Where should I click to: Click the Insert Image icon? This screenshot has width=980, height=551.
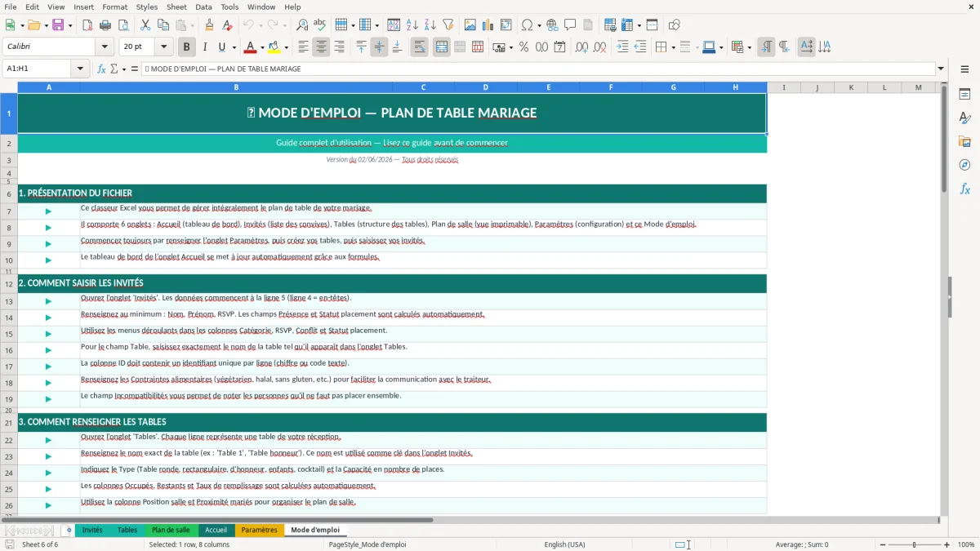coord(470,25)
